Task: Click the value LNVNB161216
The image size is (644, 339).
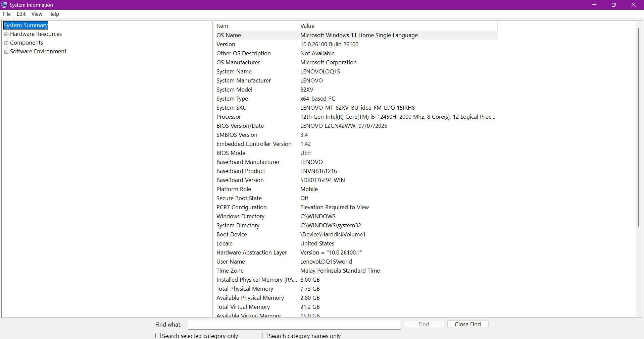Action: point(318,171)
